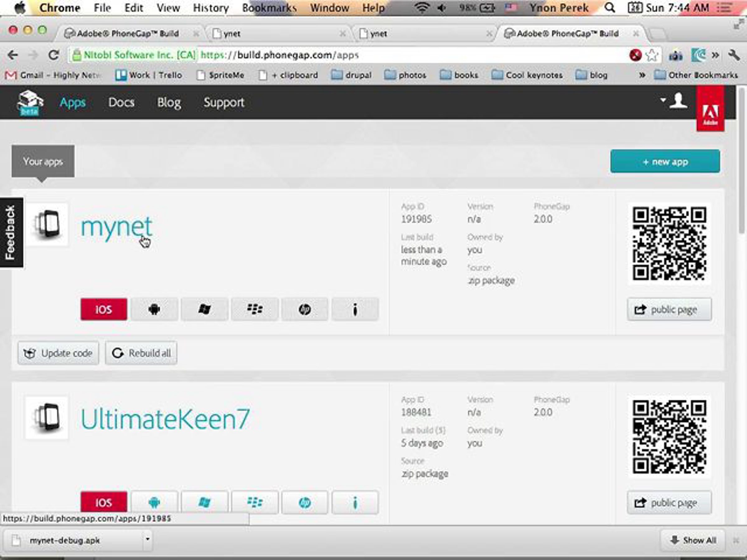Bookmark this page with the star icon
This screenshot has width=747, height=560.
[x=652, y=55]
